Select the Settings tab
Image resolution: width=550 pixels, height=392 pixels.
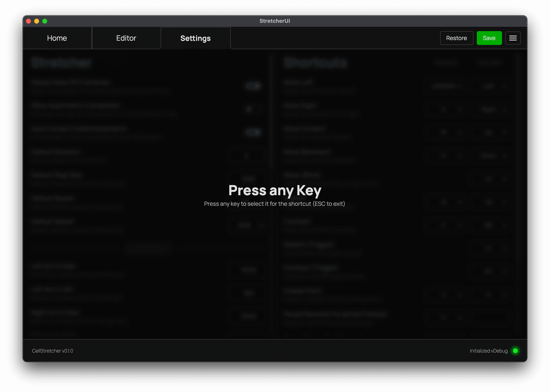pyautogui.click(x=195, y=38)
